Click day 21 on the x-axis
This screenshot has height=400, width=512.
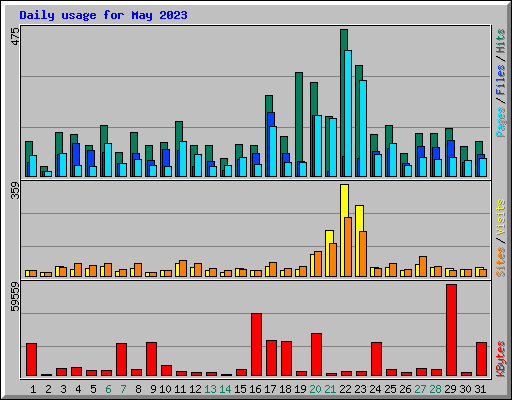330,389
